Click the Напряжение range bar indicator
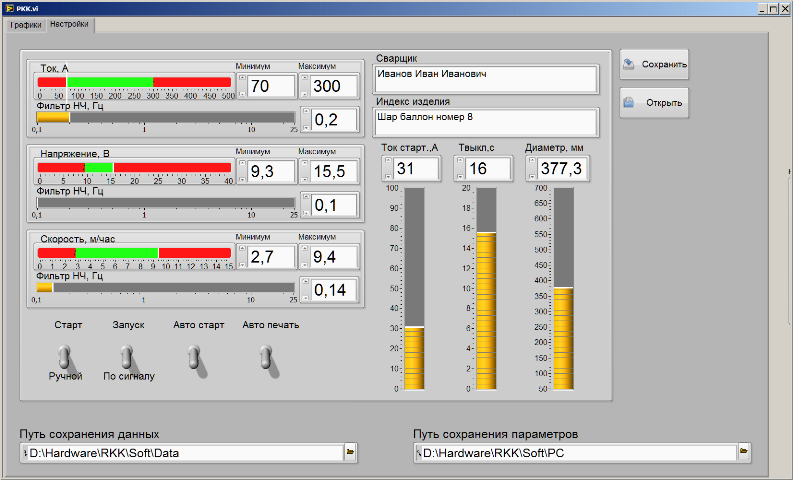Viewport: 793px width, 480px height. (135, 167)
